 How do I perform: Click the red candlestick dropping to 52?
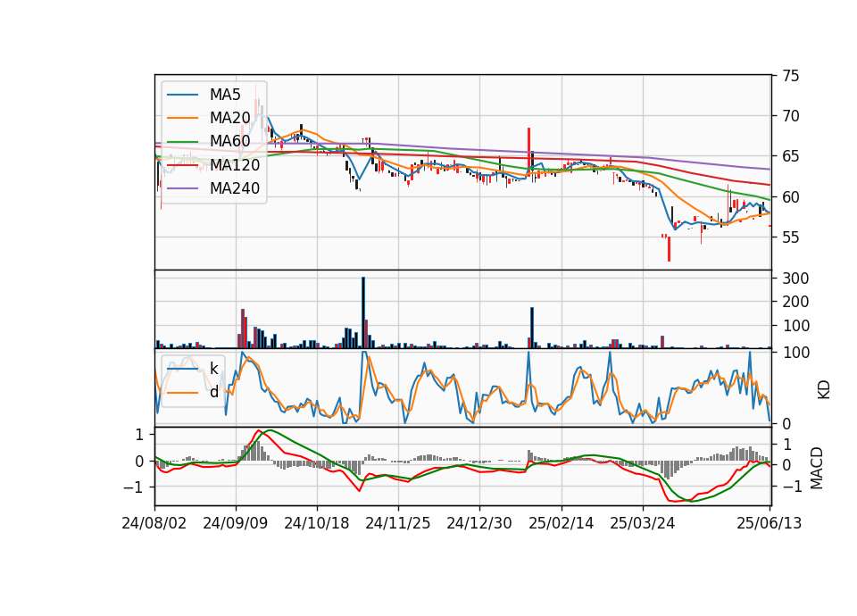click(x=669, y=249)
